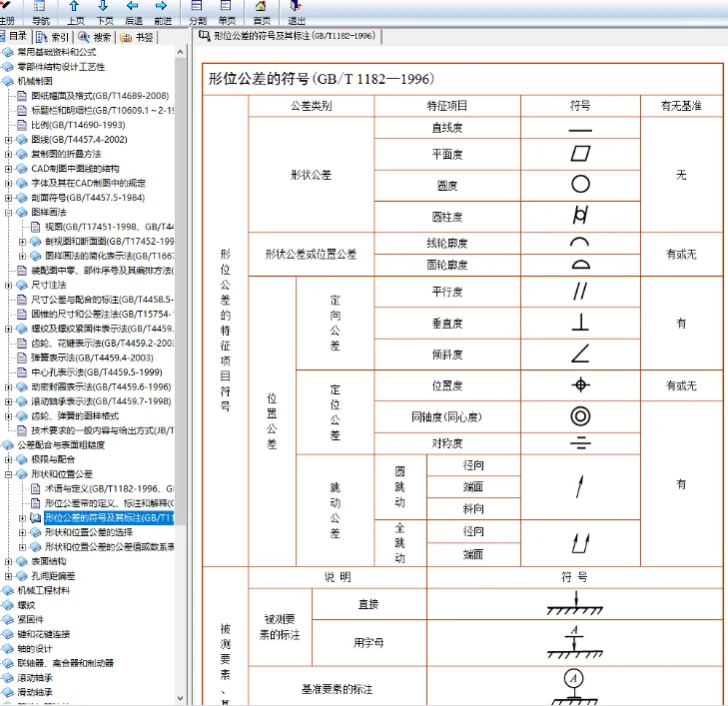The image size is (728, 706).
Task: Click the book icon beside 公差配合与表面粗糙度
Action: [8, 445]
